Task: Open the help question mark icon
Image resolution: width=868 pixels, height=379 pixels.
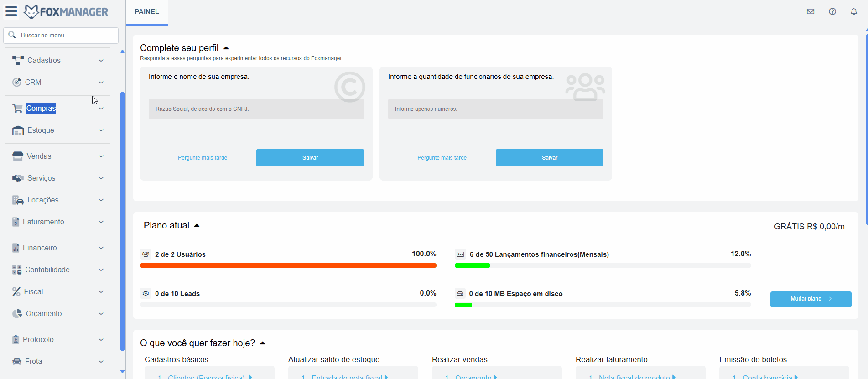Action: 832,11
